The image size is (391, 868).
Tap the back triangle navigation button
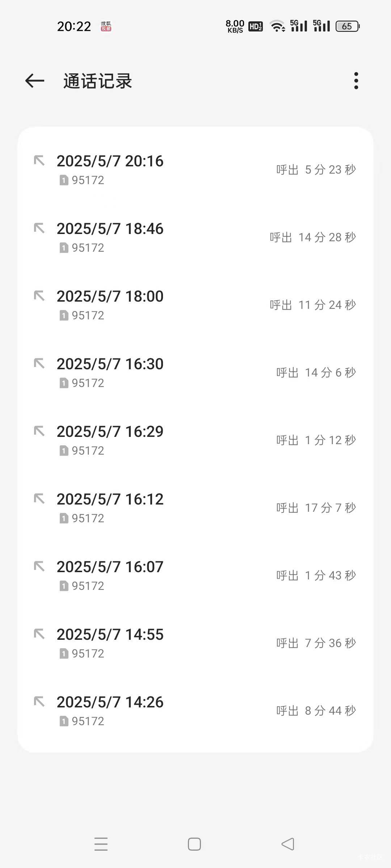(288, 844)
